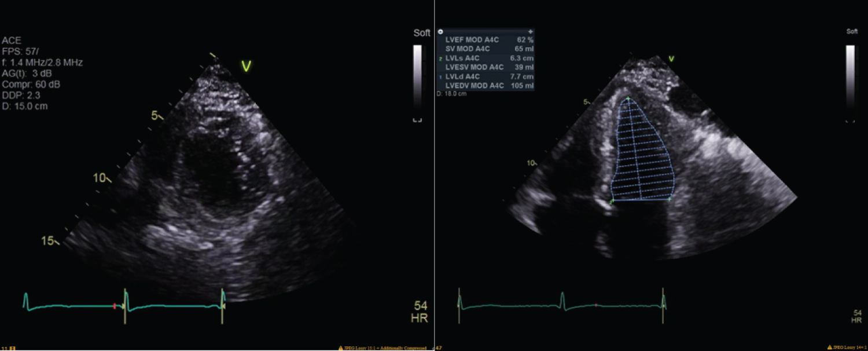
Task: Click the 10 cm depth marker in left image
Action: (x=101, y=178)
